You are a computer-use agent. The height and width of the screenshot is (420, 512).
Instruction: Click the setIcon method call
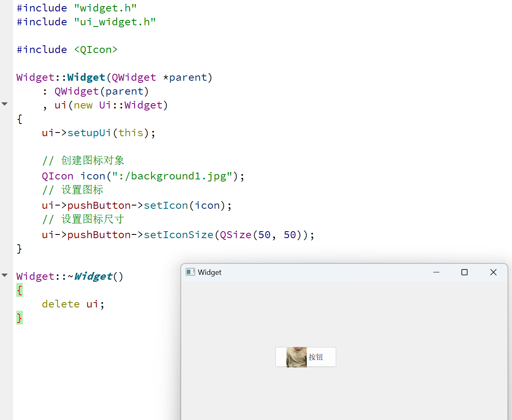coord(166,206)
